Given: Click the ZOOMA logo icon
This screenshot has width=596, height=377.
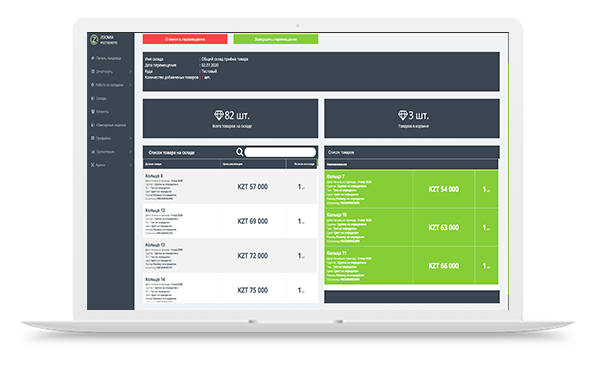Looking at the screenshot, I should coord(94,40).
